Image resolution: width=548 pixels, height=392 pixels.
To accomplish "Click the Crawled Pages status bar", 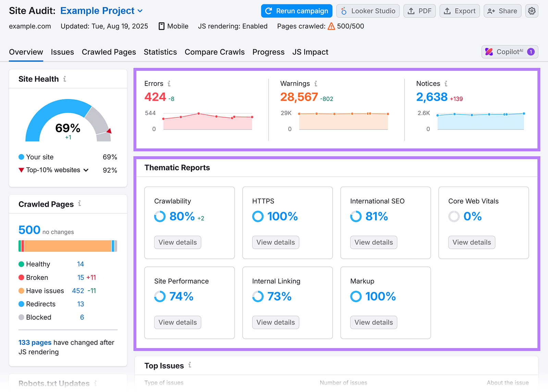I will pos(67,246).
